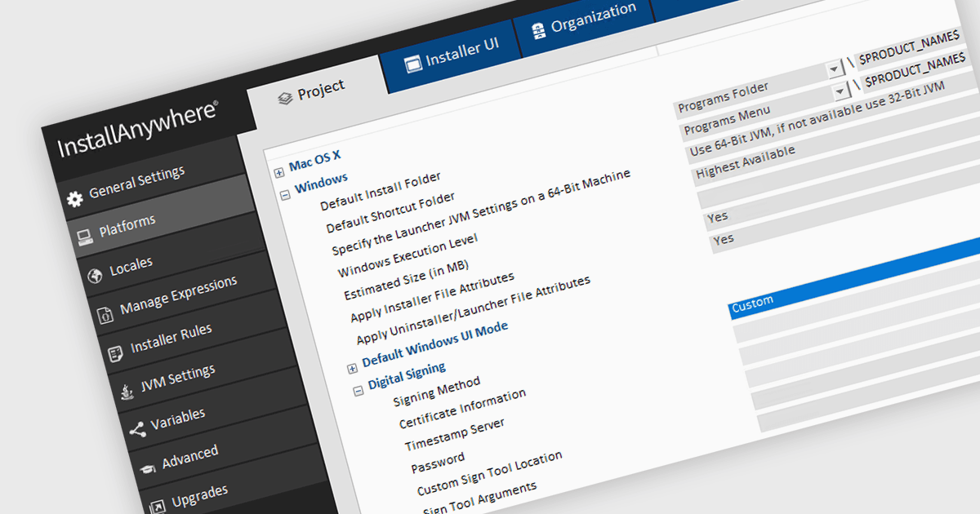Select Apply Installer File Attributes row
980x514 pixels.
click(x=433, y=298)
